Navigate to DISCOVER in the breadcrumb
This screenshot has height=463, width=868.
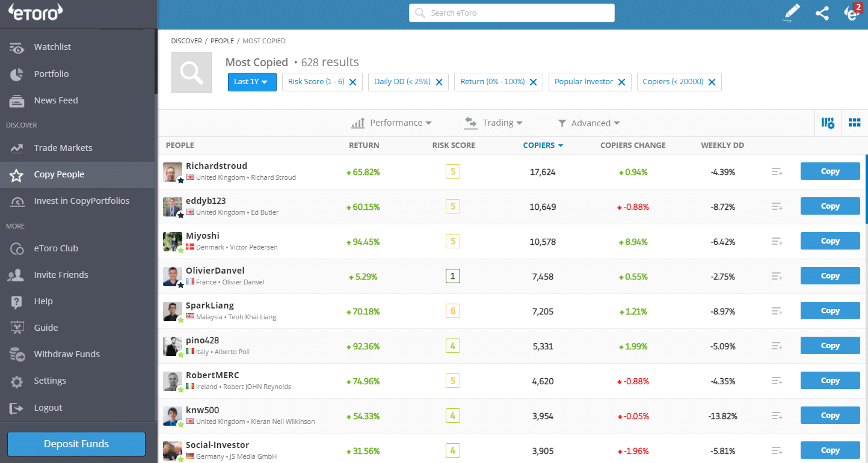pyautogui.click(x=186, y=40)
